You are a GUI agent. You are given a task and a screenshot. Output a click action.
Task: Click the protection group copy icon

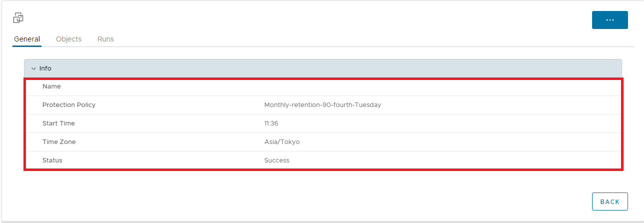pos(18,18)
